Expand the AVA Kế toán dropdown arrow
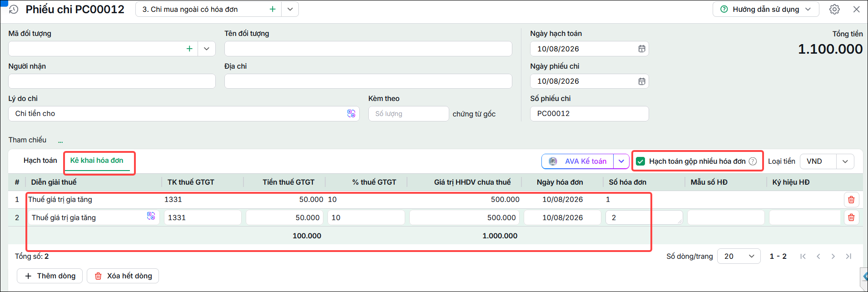The height and width of the screenshot is (292, 868). (x=621, y=161)
